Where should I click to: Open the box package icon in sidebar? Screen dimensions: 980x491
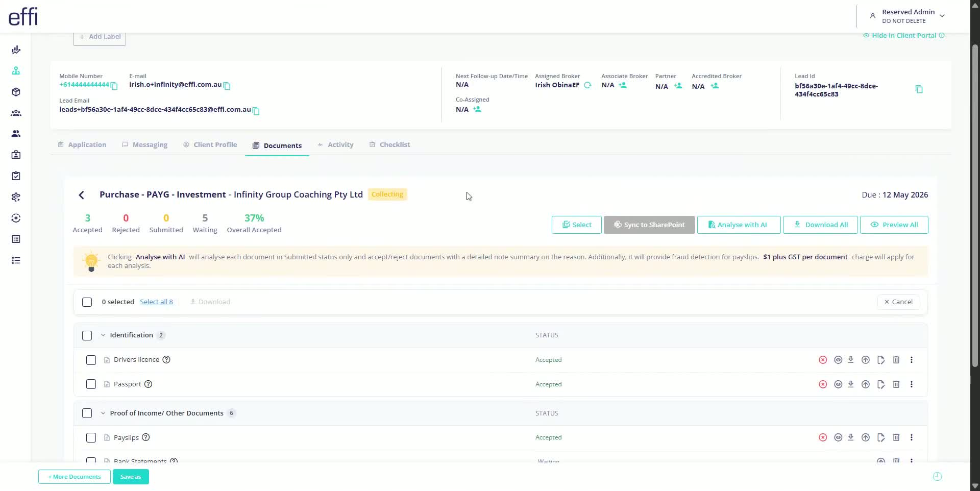pyautogui.click(x=16, y=92)
